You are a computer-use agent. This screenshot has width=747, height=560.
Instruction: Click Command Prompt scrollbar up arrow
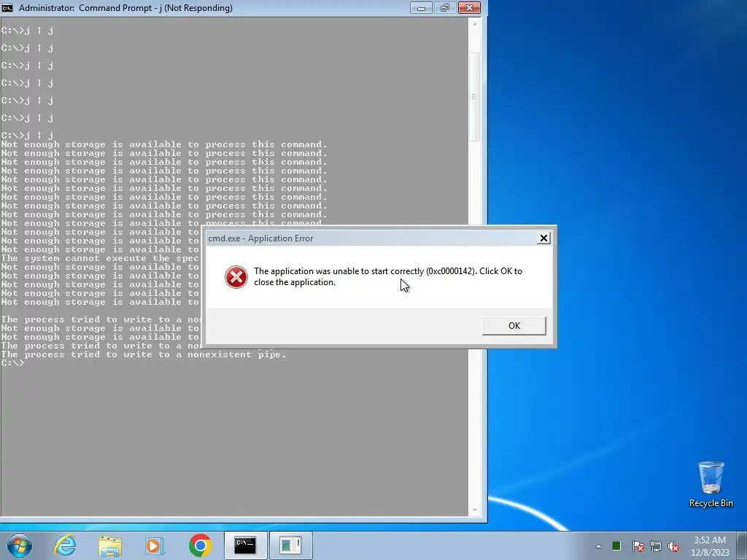[x=474, y=23]
